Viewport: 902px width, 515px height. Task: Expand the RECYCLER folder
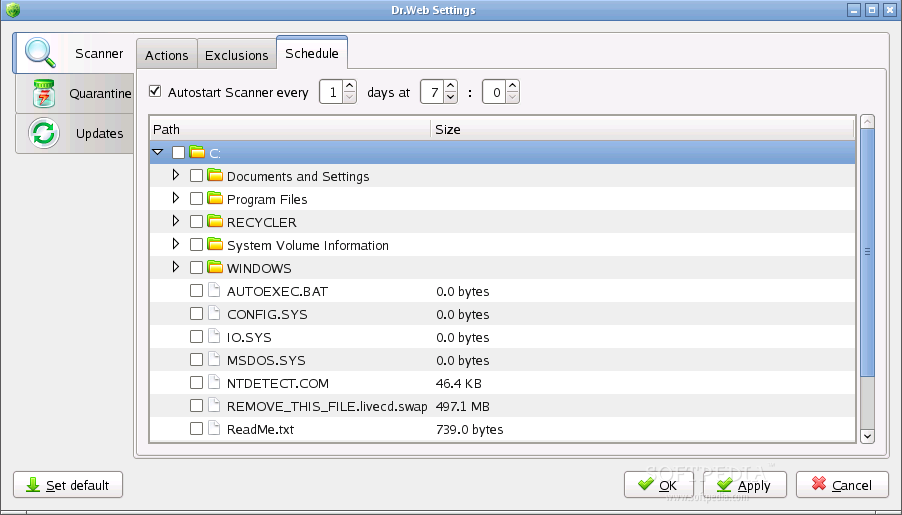tap(176, 220)
